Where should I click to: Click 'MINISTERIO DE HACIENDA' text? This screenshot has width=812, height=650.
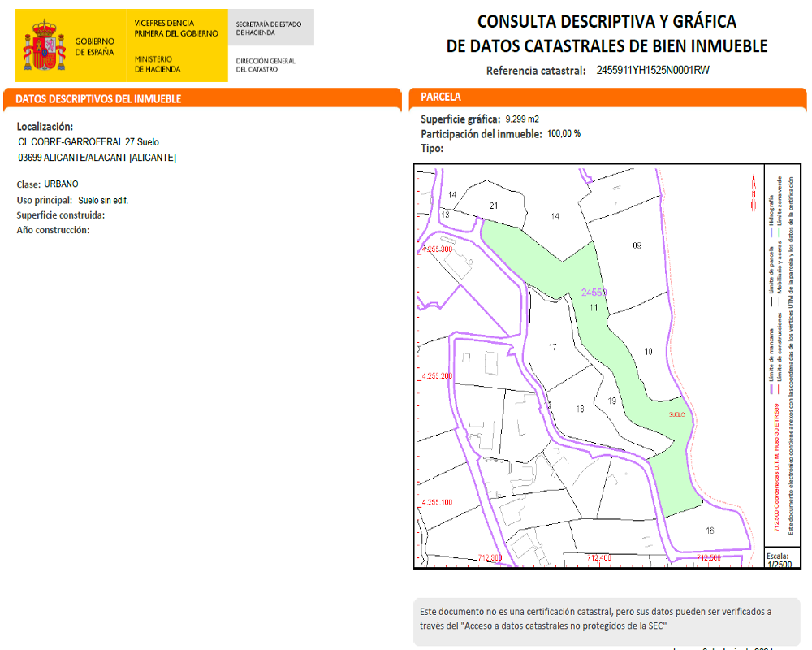[158, 64]
